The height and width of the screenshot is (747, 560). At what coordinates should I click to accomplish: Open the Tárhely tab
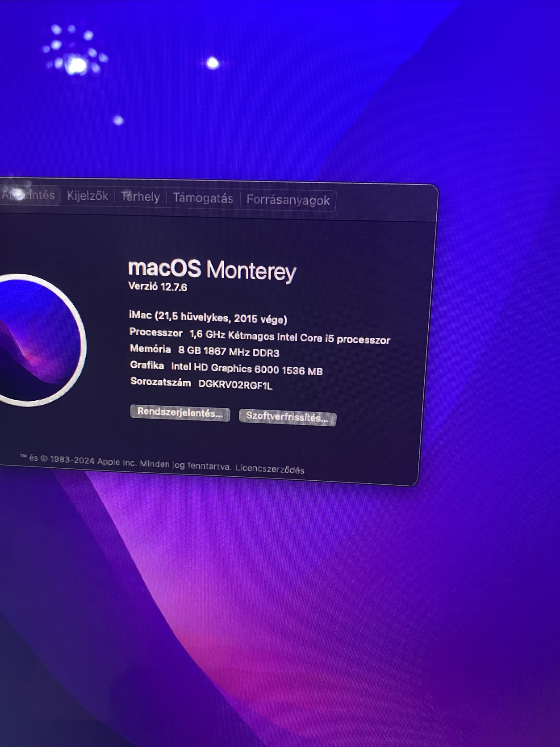click(140, 197)
